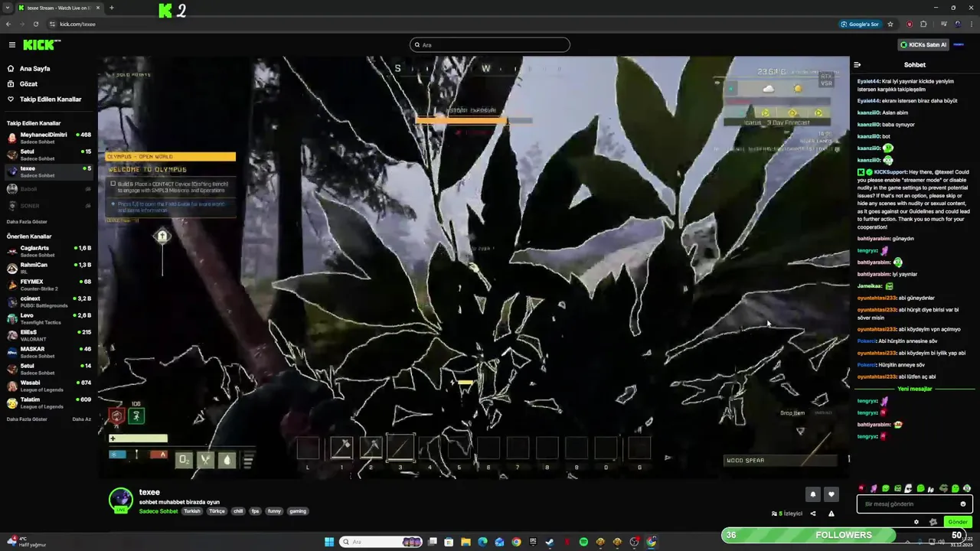Click the share stream icon
The image size is (980, 551).
click(x=813, y=514)
